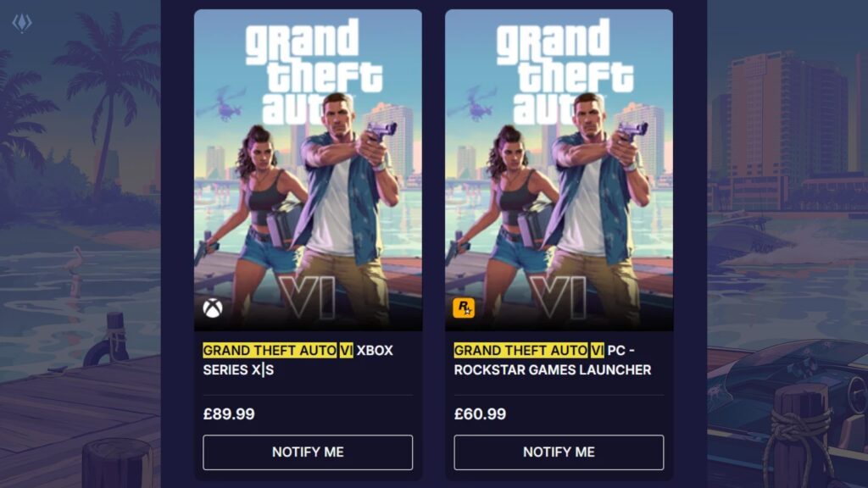Image resolution: width=868 pixels, height=488 pixels.
Task: Click highlighted 'VI' in the PC title
Action: pos(598,350)
